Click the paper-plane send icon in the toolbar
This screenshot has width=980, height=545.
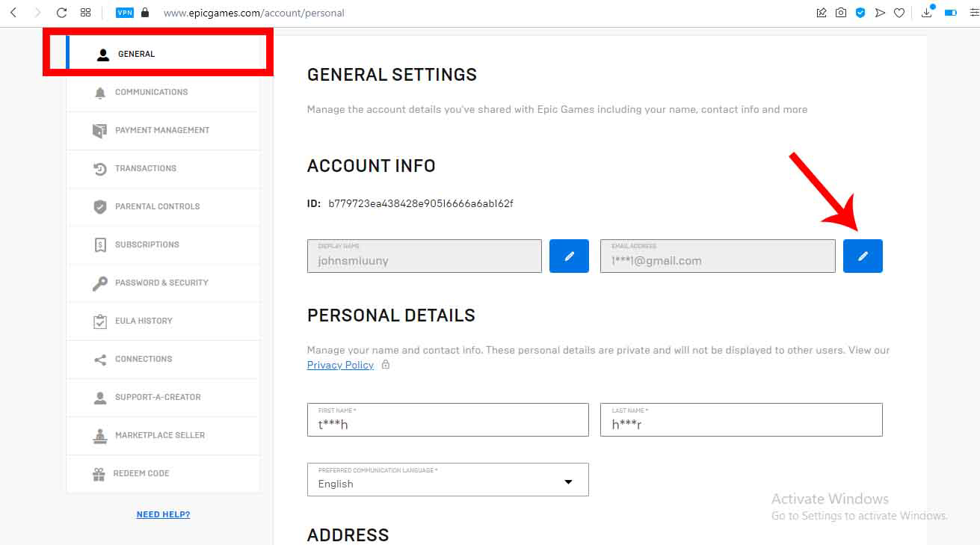(880, 13)
